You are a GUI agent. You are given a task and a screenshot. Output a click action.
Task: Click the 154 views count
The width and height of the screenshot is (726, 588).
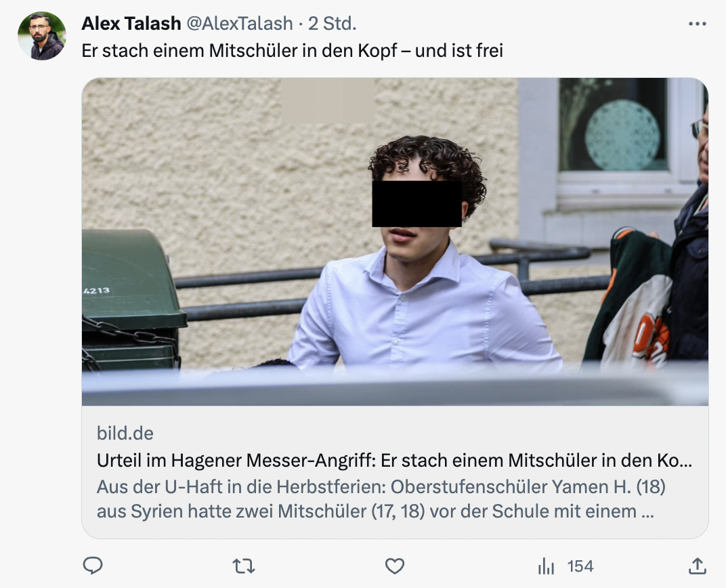580,566
